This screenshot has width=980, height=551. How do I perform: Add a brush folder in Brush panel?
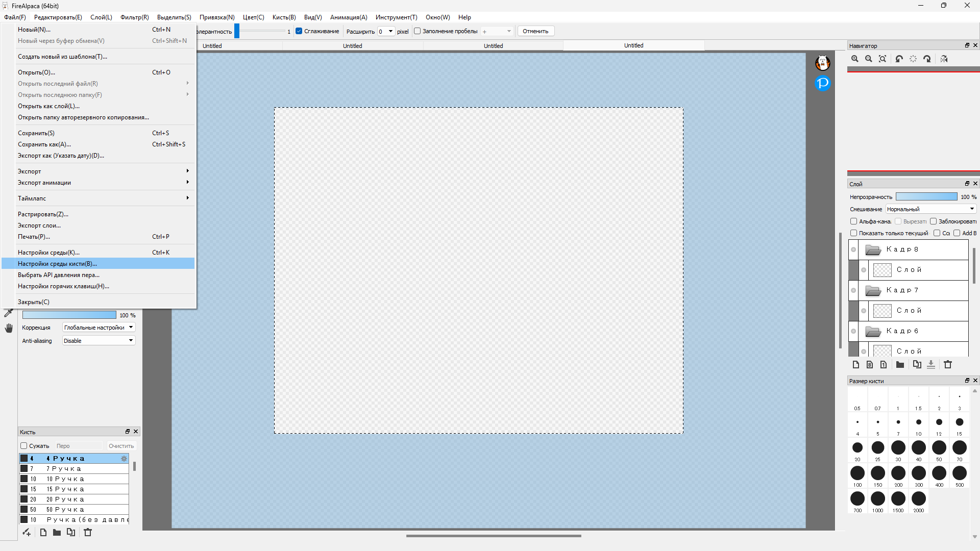(57, 533)
